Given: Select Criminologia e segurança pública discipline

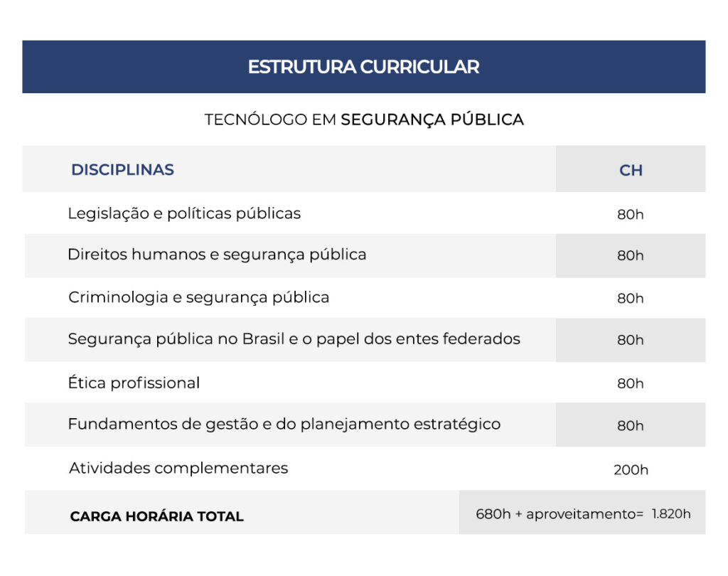Looking at the screenshot, I should pyautogui.click(x=198, y=297).
